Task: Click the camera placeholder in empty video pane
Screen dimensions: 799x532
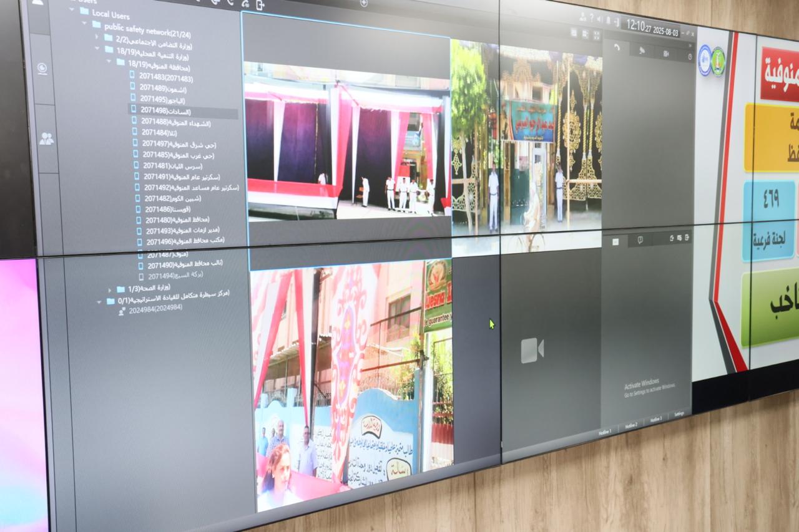Action: pyautogui.click(x=532, y=351)
